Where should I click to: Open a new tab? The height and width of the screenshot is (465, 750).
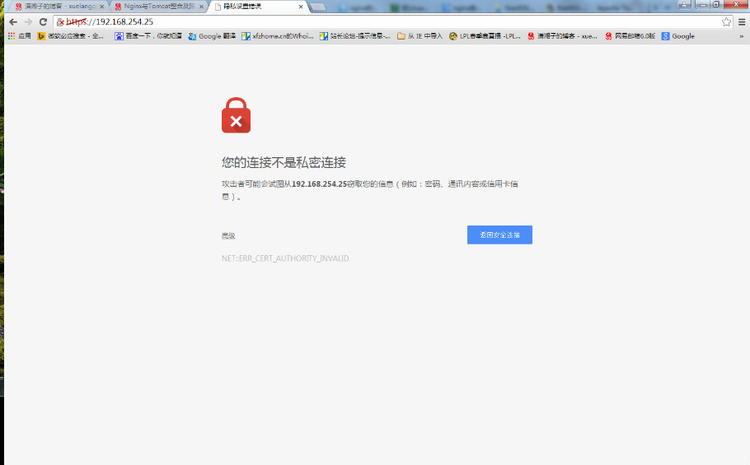point(318,7)
